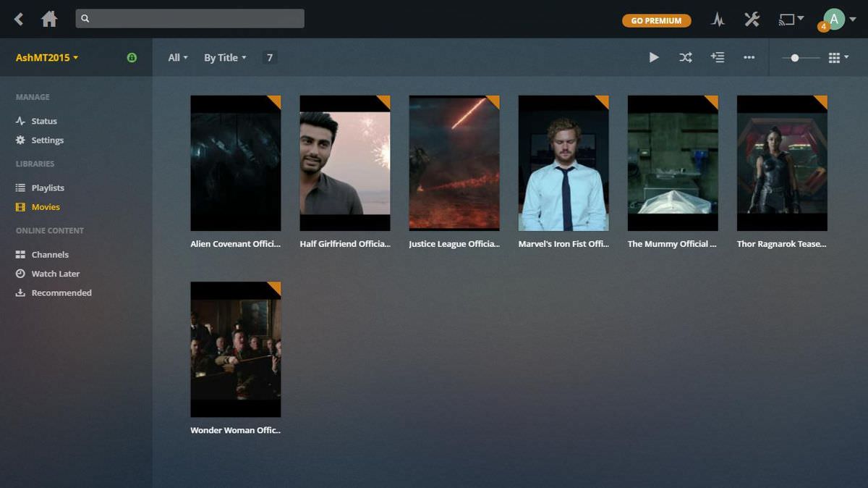Open the Plex home screen
868x488 pixels.
[x=49, y=19]
